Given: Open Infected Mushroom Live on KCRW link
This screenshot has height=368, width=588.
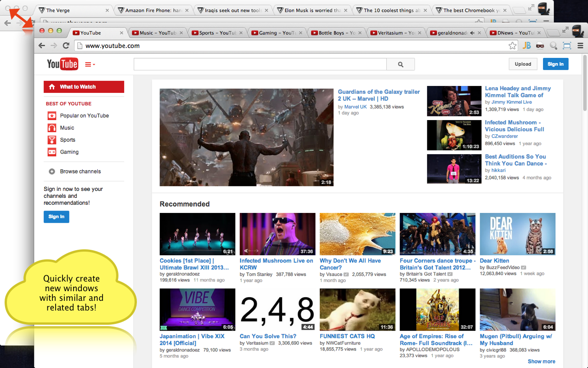Looking at the screenshot, I should 277,264.
